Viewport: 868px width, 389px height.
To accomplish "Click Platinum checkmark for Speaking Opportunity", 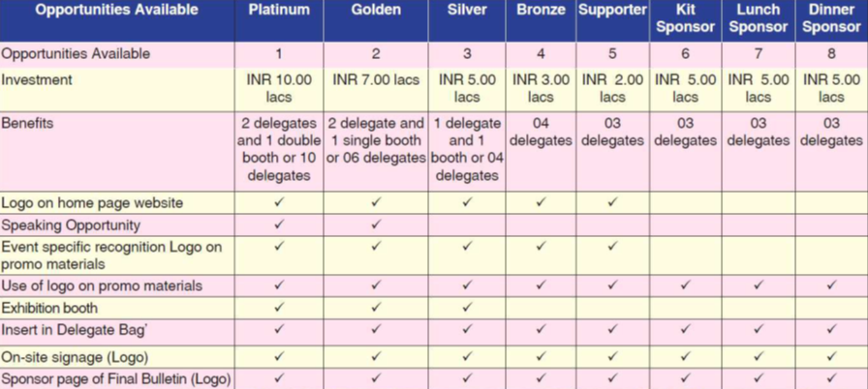I will coord(279,224).
